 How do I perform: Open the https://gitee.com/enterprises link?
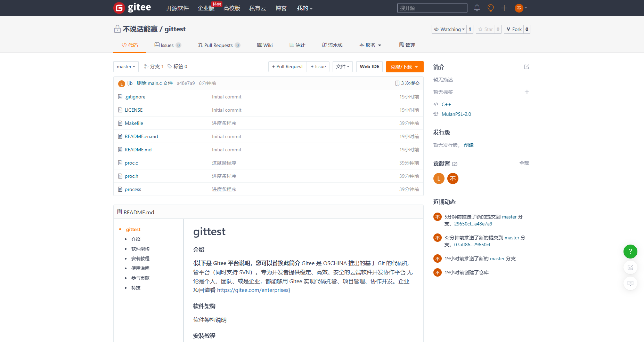coord(253,290)
